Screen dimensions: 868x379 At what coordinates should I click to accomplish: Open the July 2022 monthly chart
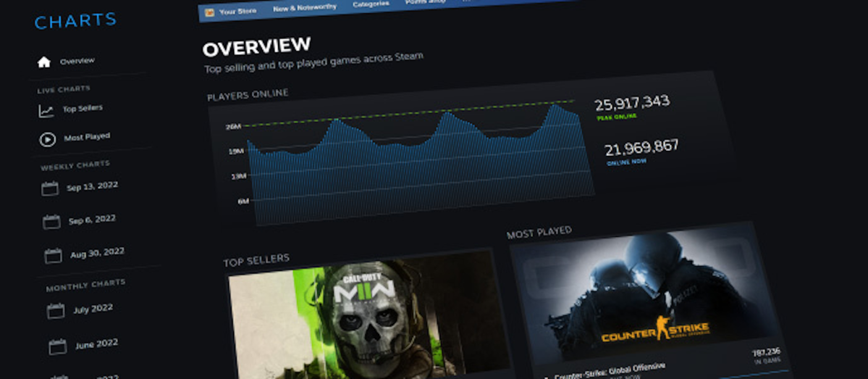[x=93, y=309]
